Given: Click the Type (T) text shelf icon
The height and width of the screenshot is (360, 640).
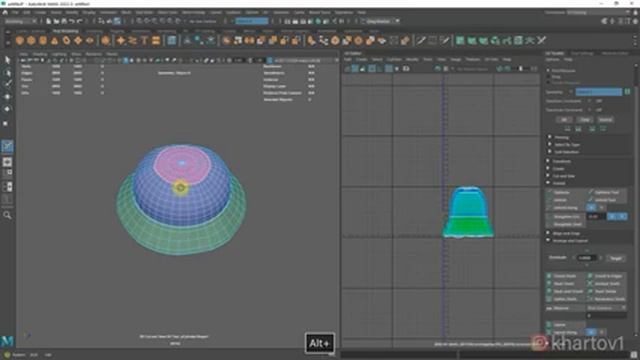Looking at the screenshot, I should 144,40.
